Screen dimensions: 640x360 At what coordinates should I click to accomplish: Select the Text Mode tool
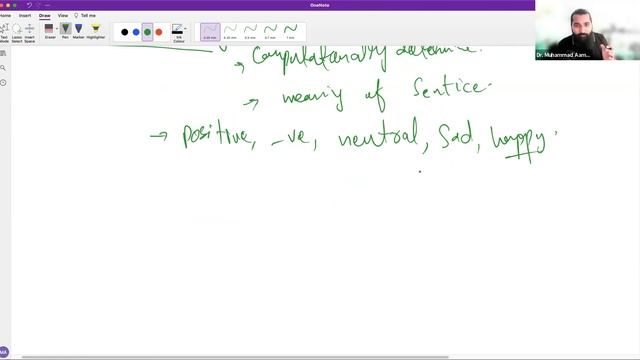[x=4, y=32]
